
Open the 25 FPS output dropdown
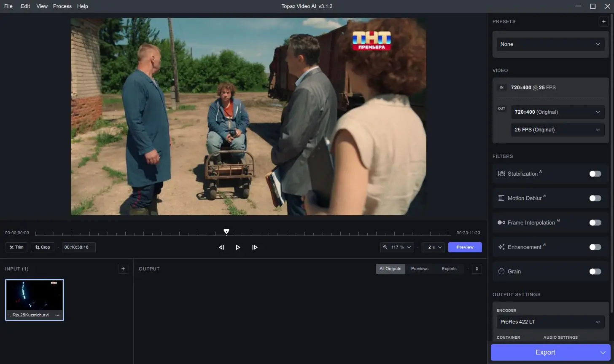click(x=557, y=130)
